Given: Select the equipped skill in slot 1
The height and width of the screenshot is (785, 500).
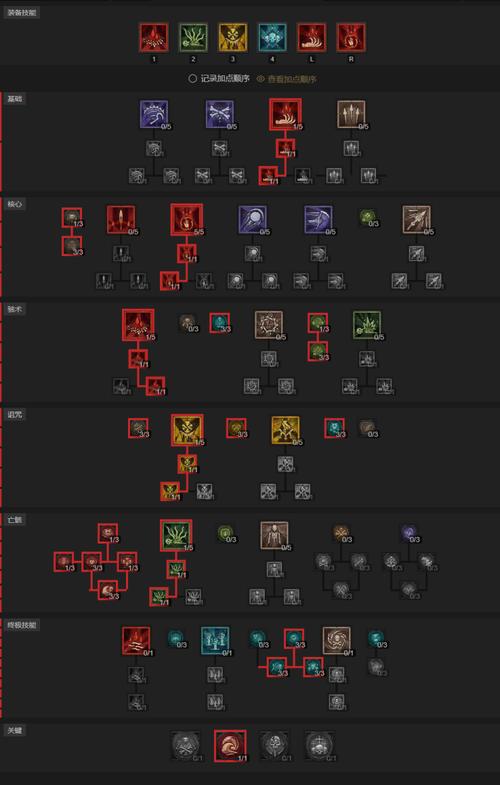Looking at the screenshot, I should [154, 38].
